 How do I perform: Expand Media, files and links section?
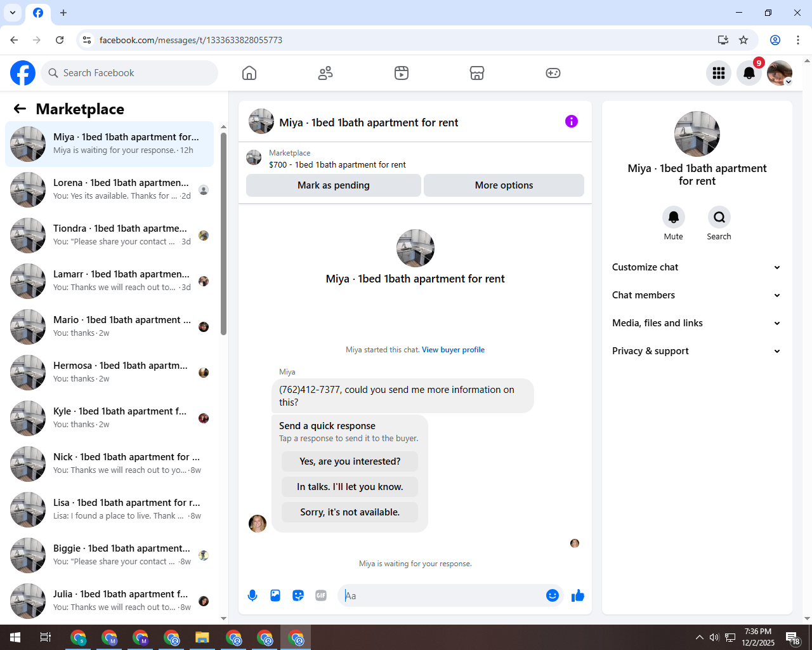tap(697, 323)
